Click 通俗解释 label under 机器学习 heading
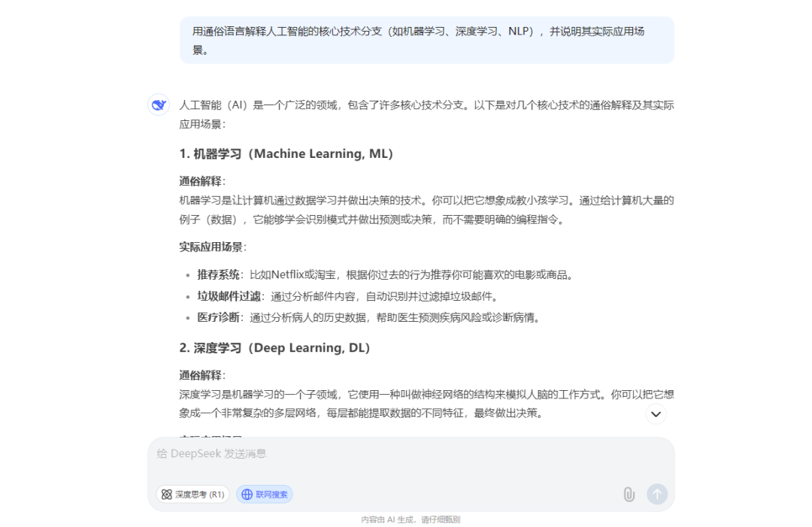This screenshot has width=812, height=527. tap(201, 181)
